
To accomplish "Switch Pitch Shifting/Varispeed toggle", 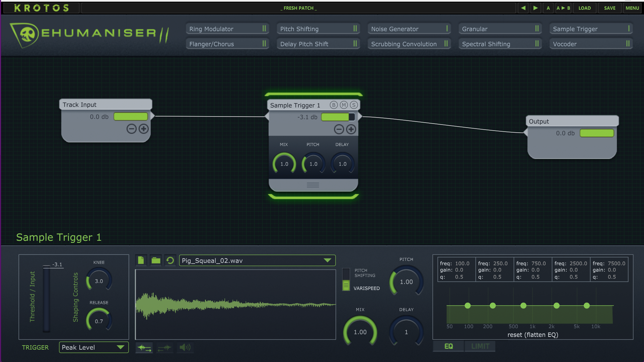I will (346, 279).
